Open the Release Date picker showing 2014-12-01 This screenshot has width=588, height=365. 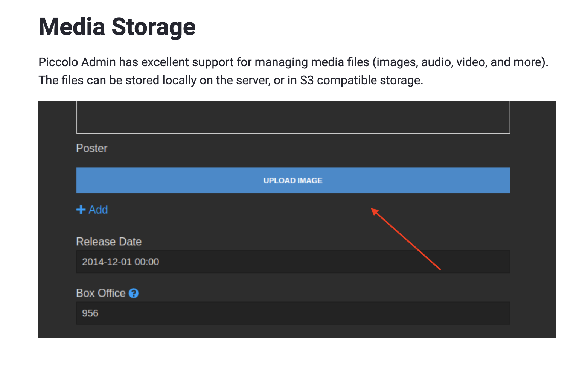coord(293,262)
